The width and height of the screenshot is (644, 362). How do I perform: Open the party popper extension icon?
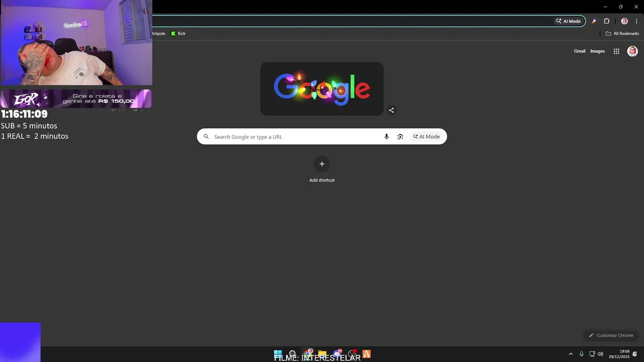[x=594, y=21]
